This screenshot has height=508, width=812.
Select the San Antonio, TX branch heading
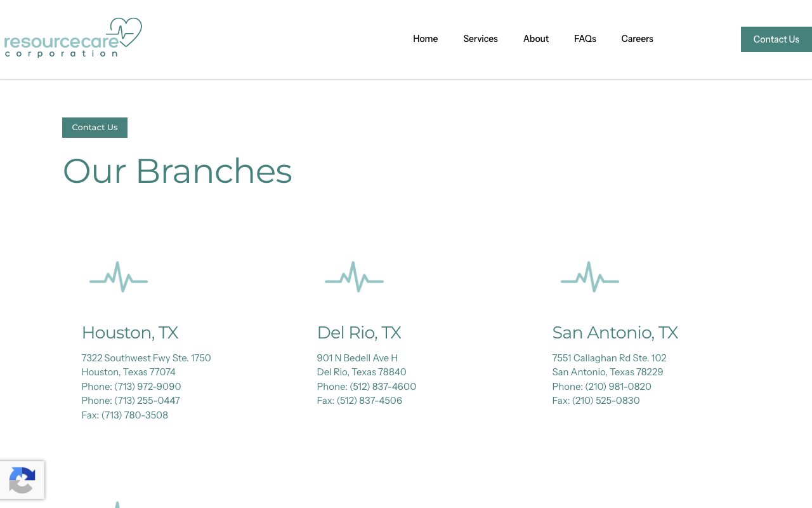tap(615, 333)
